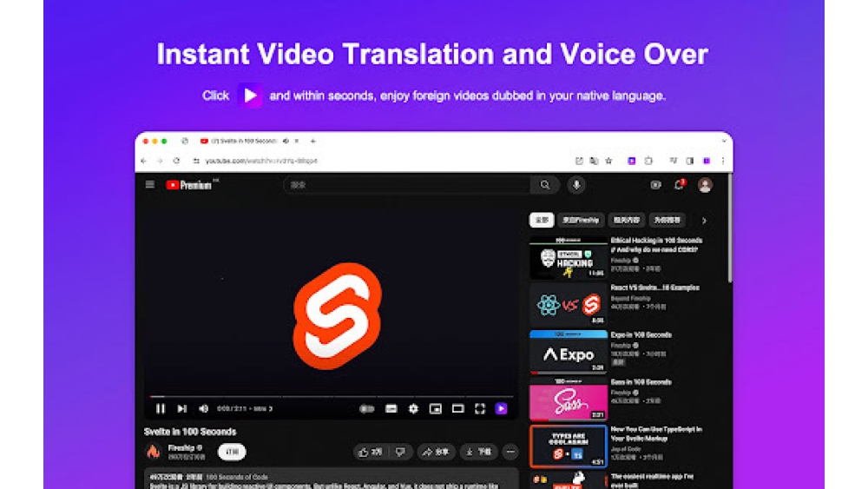Enter fullscreen mode
Image resolution: width=868 pixels, height=489 pixels.
[480, 409]
